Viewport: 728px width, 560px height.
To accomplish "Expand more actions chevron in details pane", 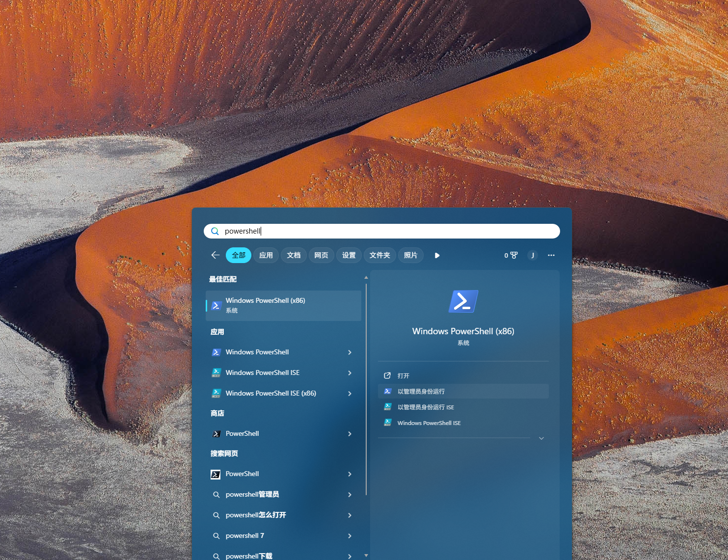I will pos(541,438).
